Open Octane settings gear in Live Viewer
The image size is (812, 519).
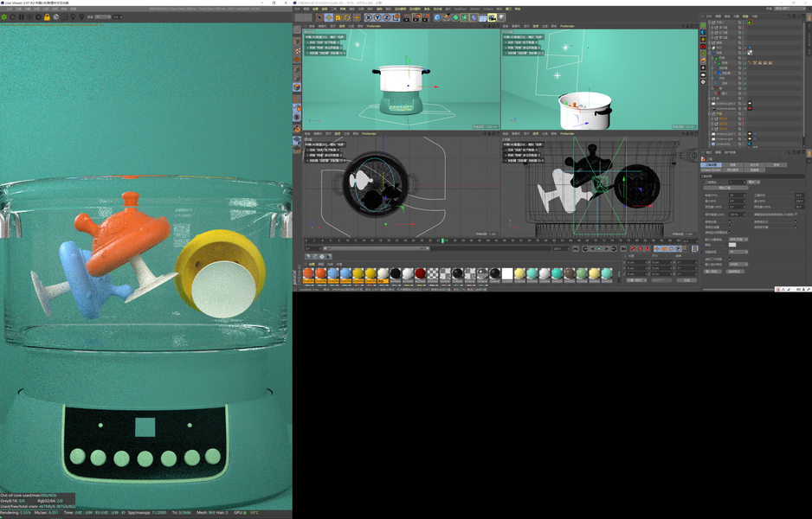coord(38,17)
